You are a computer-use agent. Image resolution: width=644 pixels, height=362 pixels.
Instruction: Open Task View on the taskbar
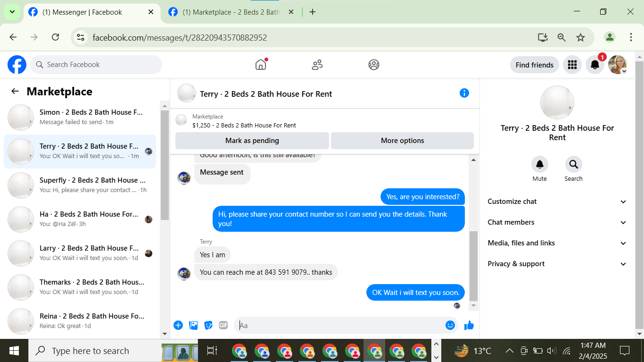click(x=212, y=351)
